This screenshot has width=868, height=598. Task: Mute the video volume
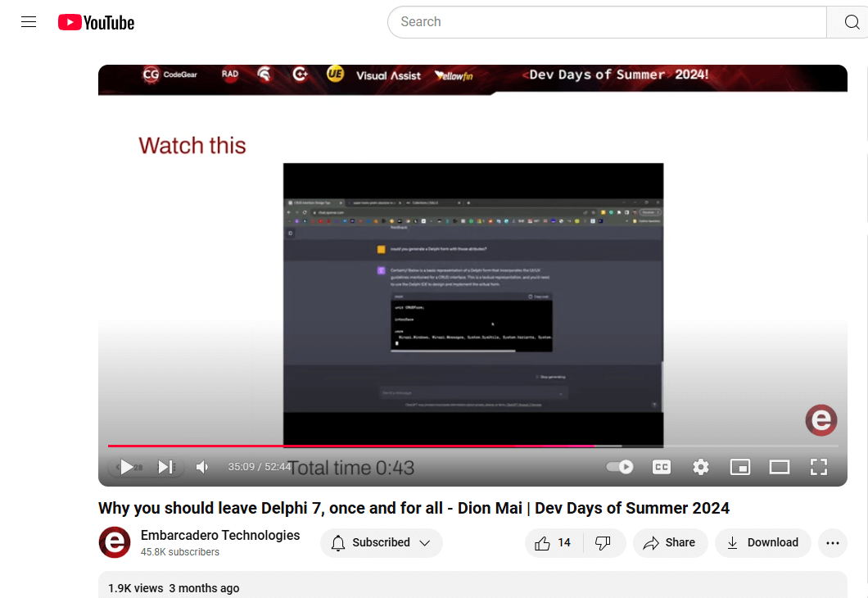(202, 467)
